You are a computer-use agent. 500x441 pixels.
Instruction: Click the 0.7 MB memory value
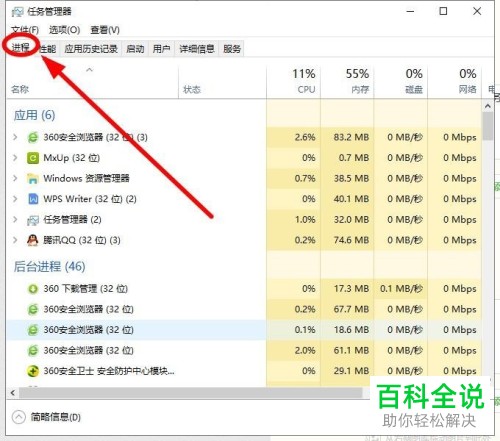354,158
